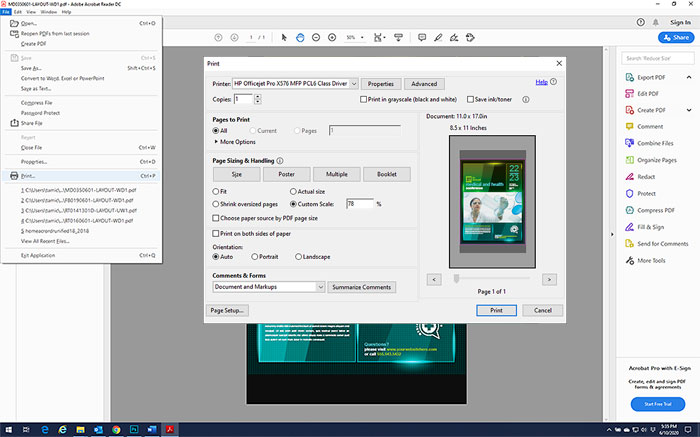Click the zoom out minus icon
Screen dimensions: 700x437
(316, 37)
